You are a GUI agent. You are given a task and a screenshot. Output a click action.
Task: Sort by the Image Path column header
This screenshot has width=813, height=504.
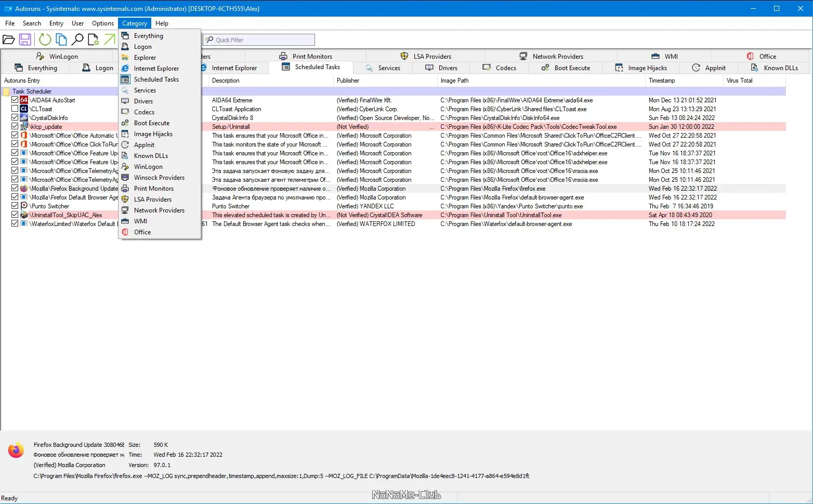(541, 81)
